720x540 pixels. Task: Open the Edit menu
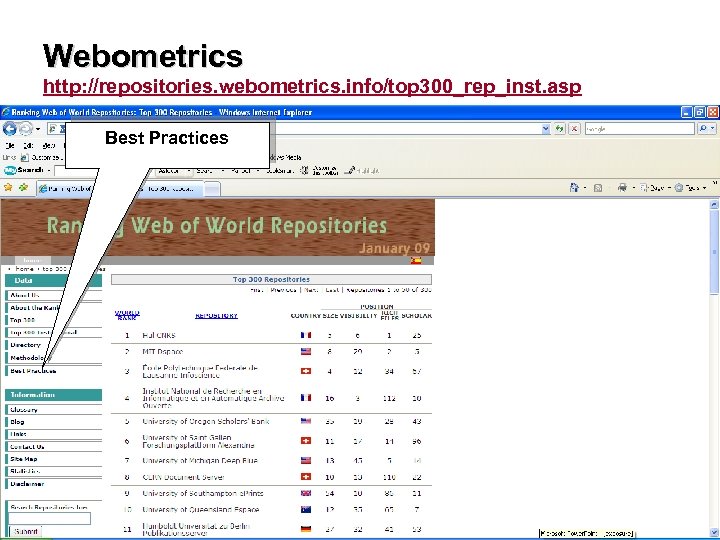(x=28, y=146)
